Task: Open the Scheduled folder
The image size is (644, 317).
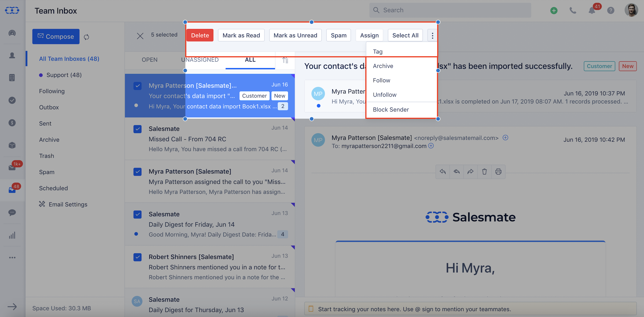Action: click(x=53, y=188)
